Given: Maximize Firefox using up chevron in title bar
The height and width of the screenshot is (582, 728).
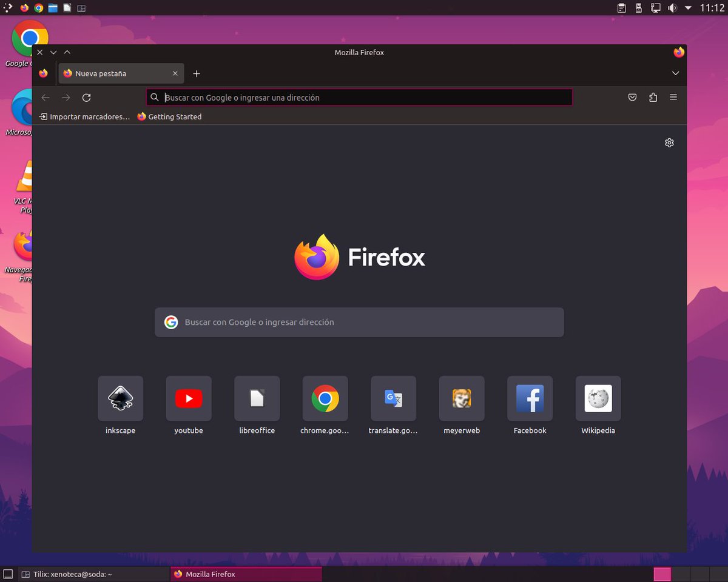Looking at the screenshot, I should coord(67,53).
